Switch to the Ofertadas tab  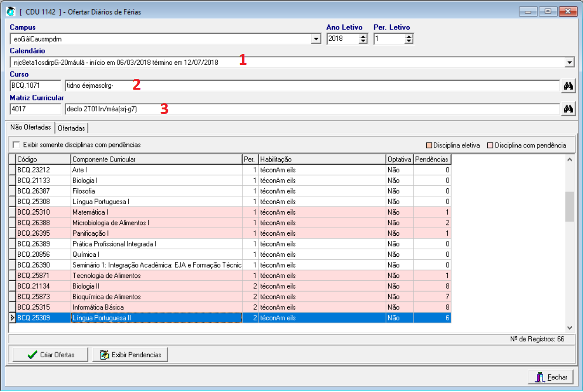click(x=71, y=128)
